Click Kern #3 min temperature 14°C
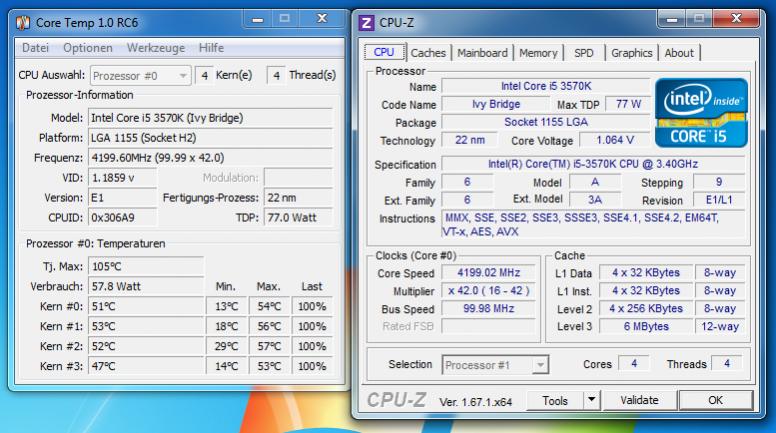 click(x=226, y=366)
